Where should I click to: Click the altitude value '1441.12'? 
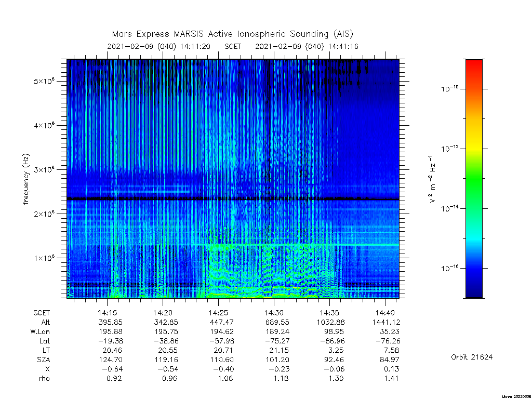point(386,322)
